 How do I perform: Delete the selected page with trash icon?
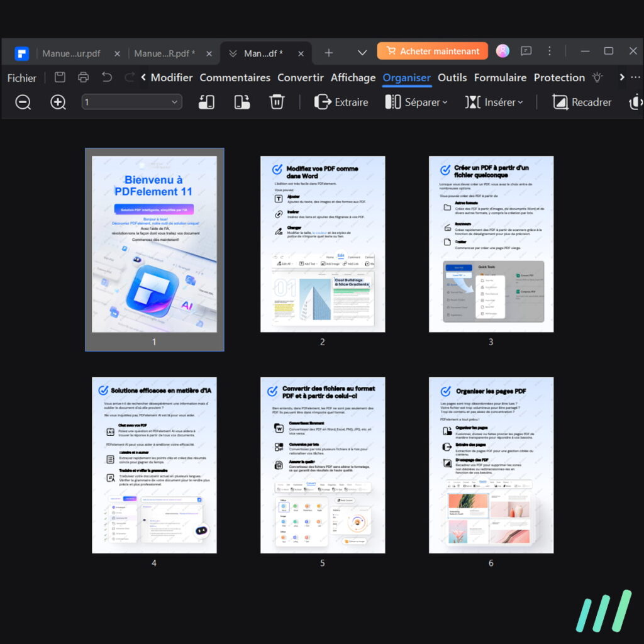(x=277, y=102)
